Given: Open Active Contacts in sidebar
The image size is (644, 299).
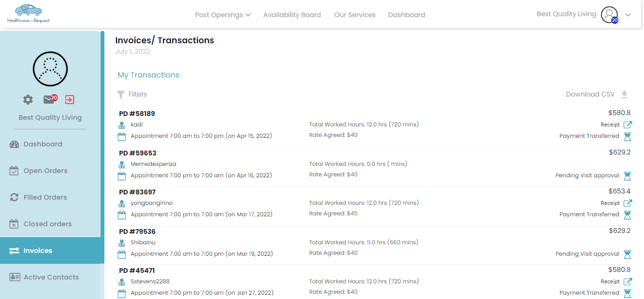Looking at the screenshot, I should [50, 277].
